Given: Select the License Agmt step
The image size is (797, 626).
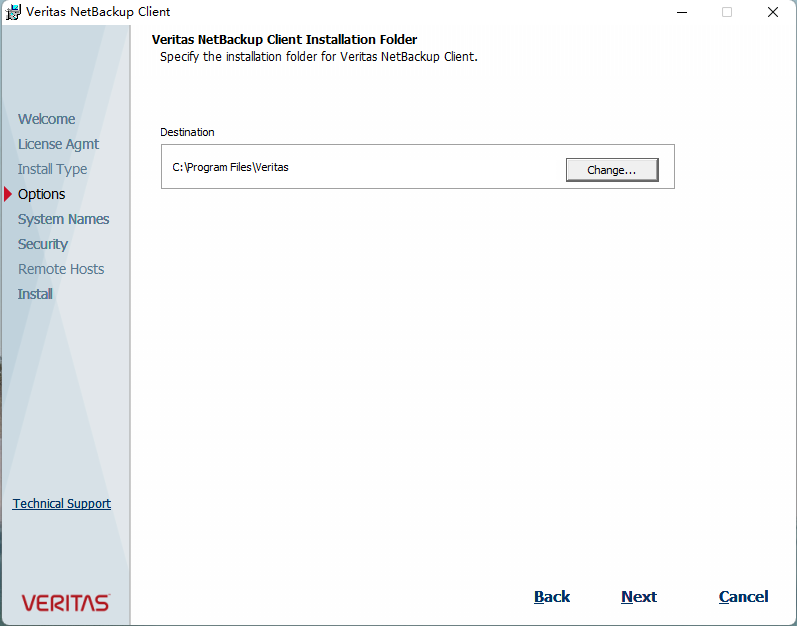Looking at the screenshot, I should 58,144.
